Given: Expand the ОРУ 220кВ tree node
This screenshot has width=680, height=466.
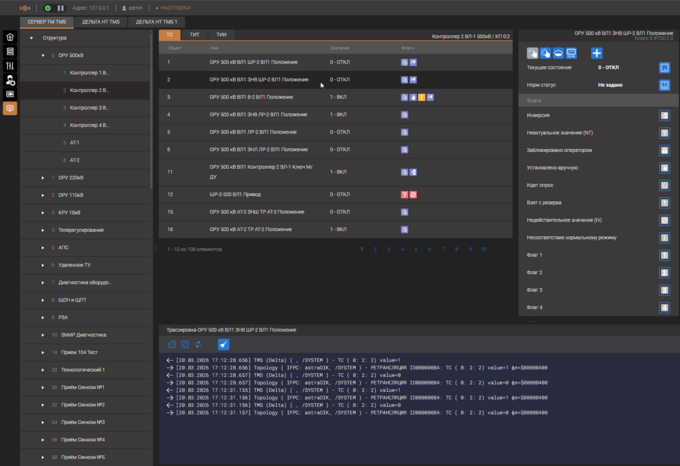Looking at the screenshot, I should click(x=43, y=177).
